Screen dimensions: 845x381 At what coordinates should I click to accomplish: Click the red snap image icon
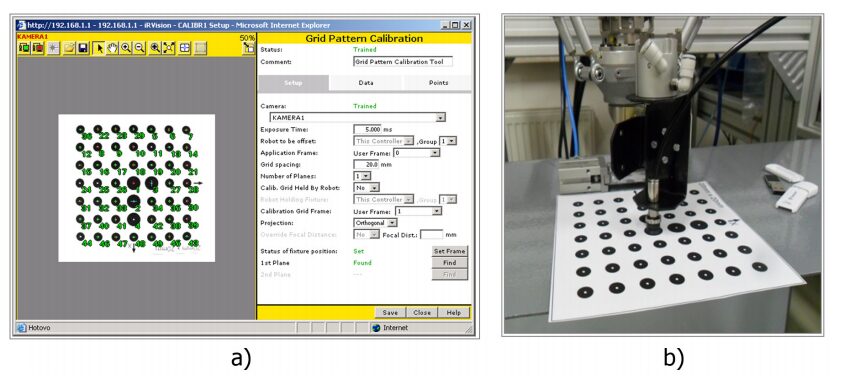(38, 48)
